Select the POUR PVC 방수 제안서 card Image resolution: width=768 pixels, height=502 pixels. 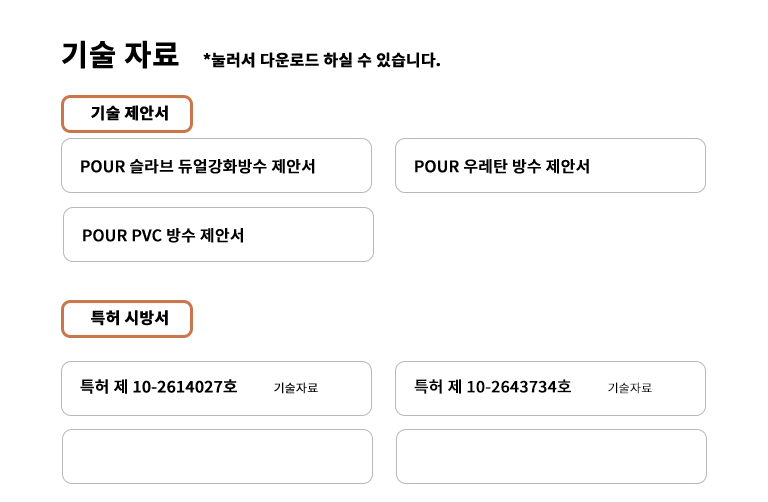pos(218,235)
